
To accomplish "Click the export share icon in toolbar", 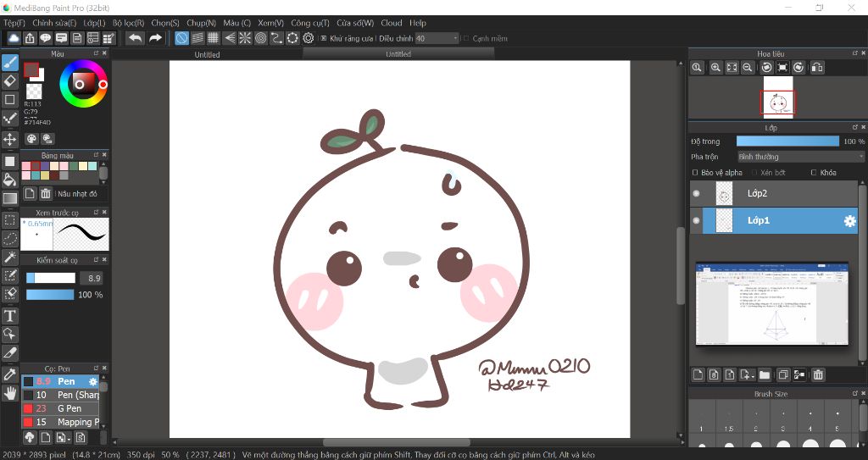I will tap(30, 38).
